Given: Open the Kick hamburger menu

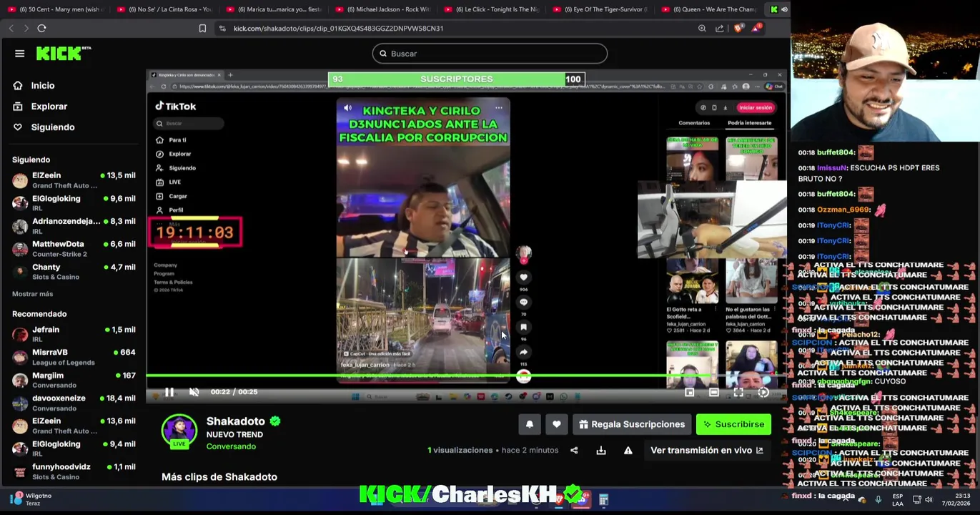Looking at the screenshot, I should [x=19, y=54].
